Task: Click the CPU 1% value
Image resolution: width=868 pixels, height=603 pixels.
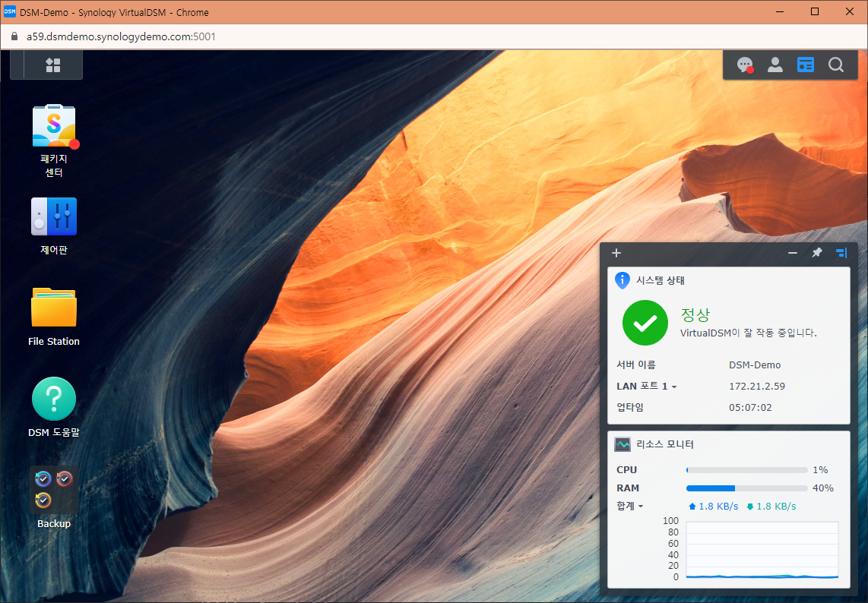Action: (820, 469)
